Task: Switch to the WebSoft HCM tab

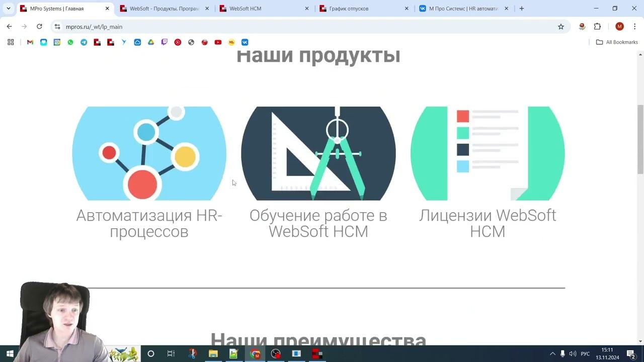Action: point(264,9)
